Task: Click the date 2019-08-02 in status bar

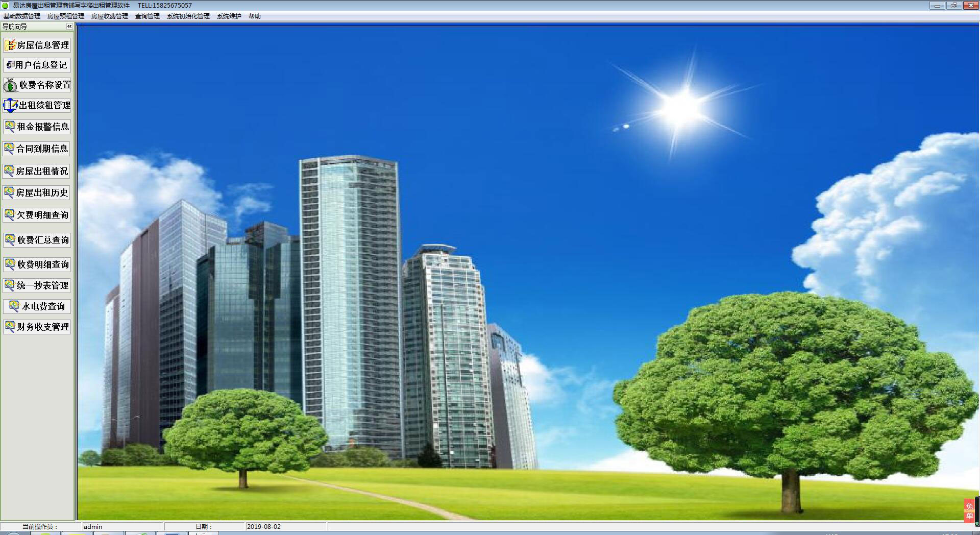Action: (286, 526)
